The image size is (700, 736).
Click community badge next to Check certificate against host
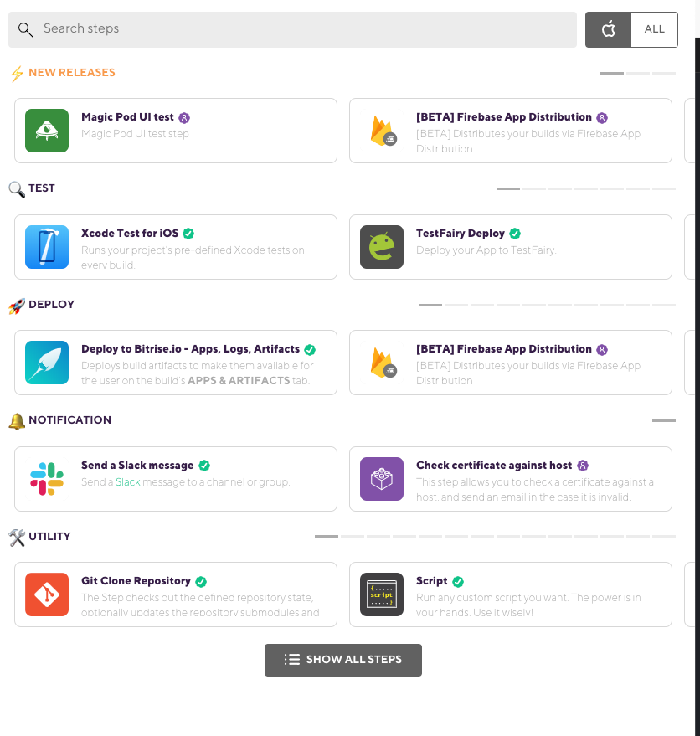pos(583,466)
